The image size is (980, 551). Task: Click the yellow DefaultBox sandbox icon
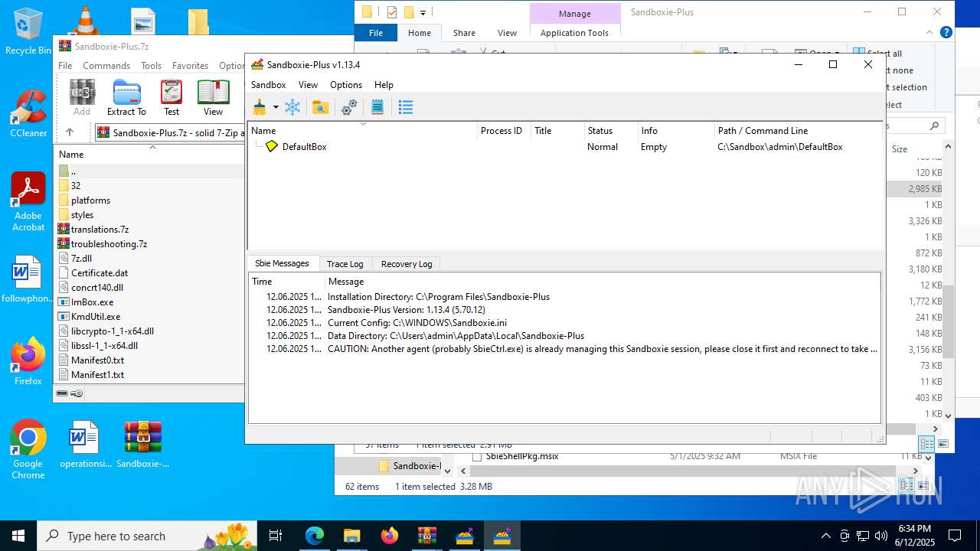pos(272,146)
